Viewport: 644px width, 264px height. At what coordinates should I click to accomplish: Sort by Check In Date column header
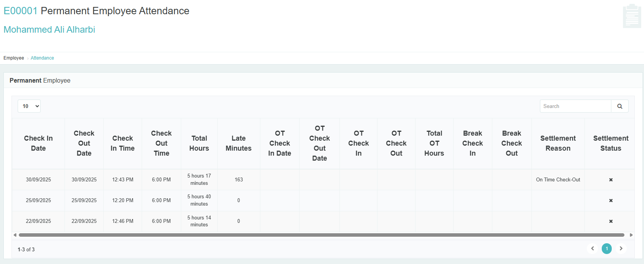pos(38,143)
